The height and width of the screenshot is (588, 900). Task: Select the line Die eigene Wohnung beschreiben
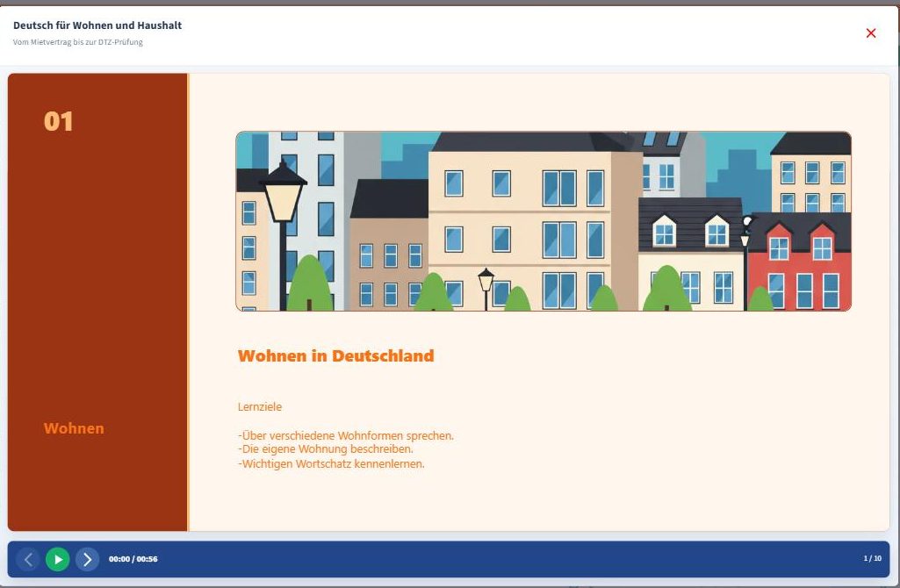[326, 449]
